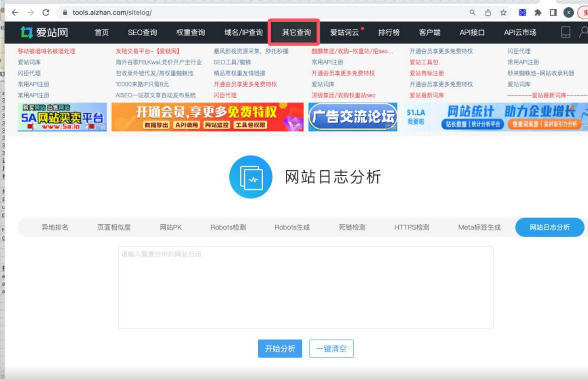Click the lock icon in the address bar
The width and height of the screenshot is (588, 379).
coord(64,13)
